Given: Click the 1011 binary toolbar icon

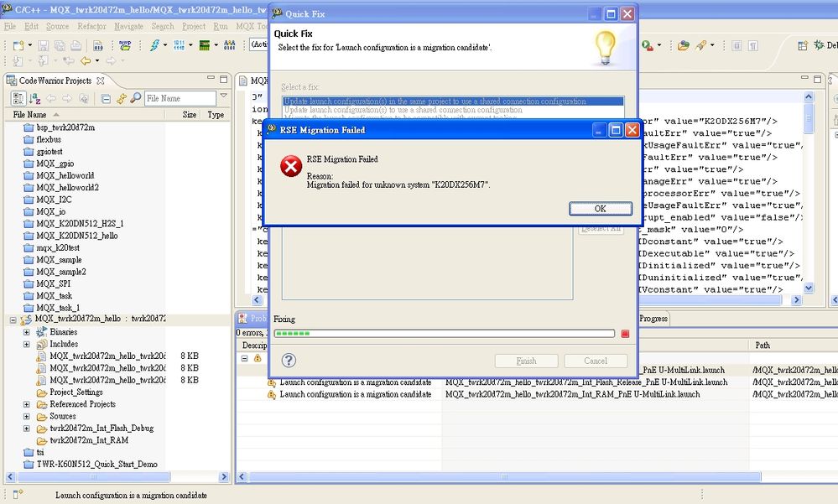Looking at the screenshot, I should coord(180,45).
